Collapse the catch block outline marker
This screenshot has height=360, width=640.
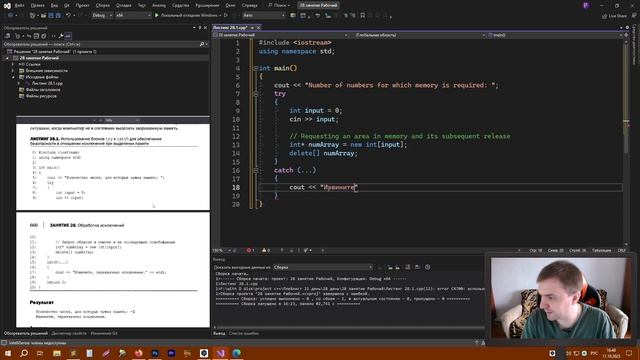click(x=256, y=170)
